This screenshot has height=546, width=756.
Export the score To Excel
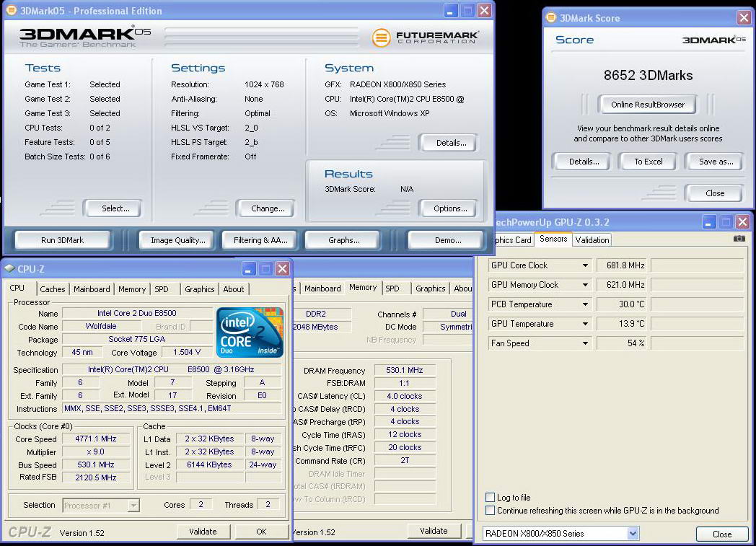pos(648,162)
